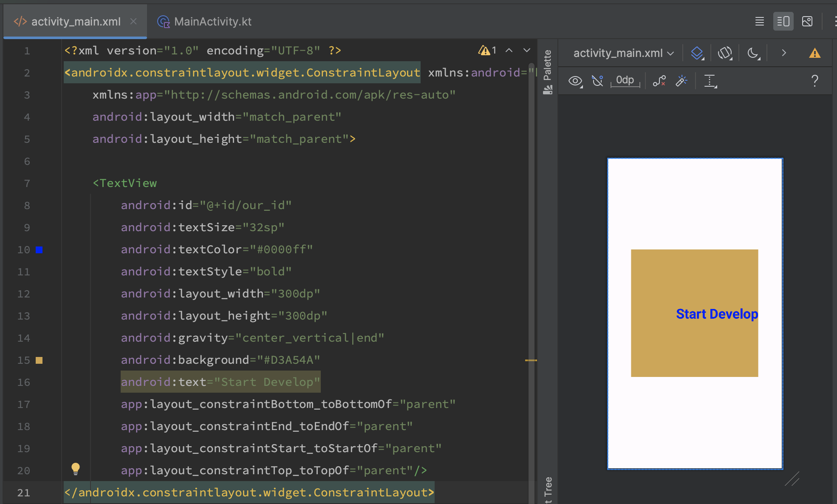Open the MainActivity.kt tab
Image resolution: width=837 pixels, height=504 pixels.
pos(204,21)
